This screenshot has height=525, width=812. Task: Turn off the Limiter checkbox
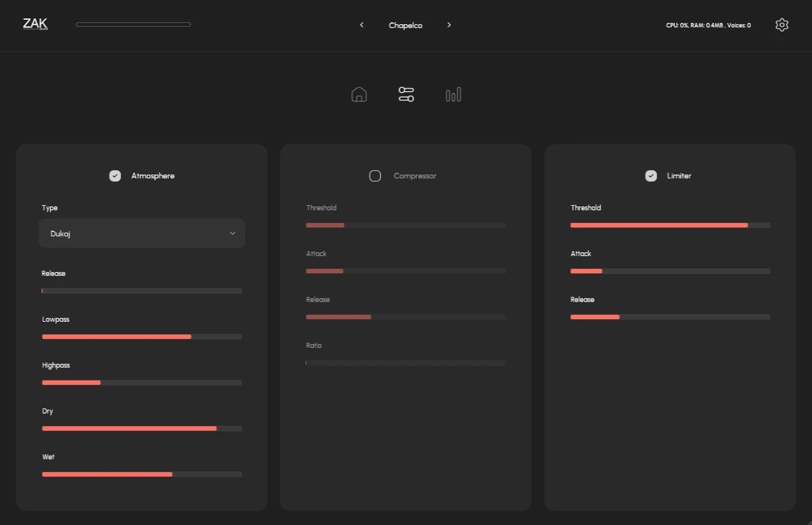click(x=651, y=176)
